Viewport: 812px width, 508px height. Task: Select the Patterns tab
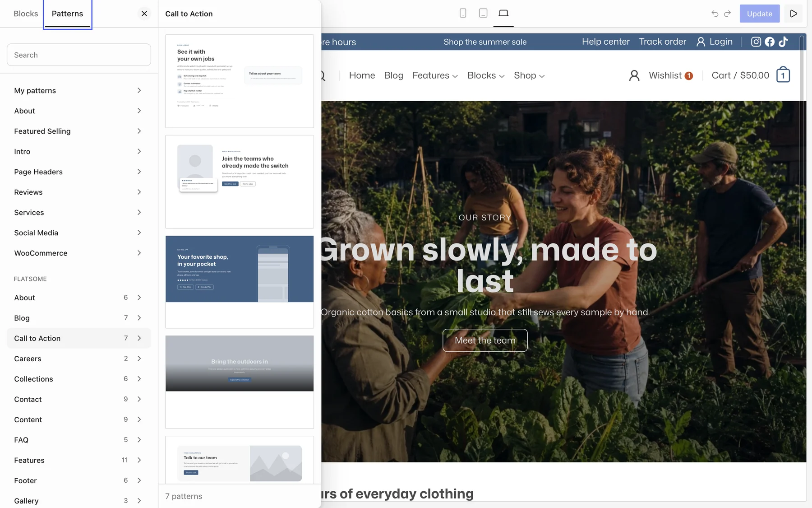point(68,14)
